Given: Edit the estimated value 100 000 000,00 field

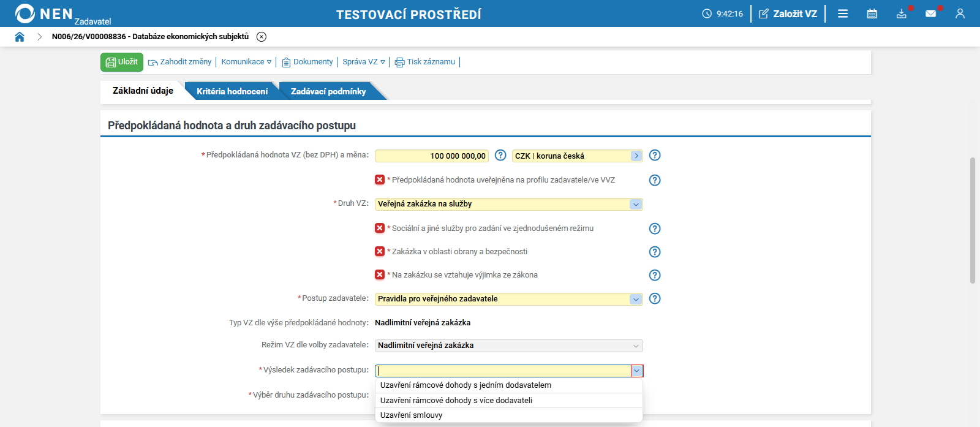Looking at the screenshot, I should pos(432,156).
